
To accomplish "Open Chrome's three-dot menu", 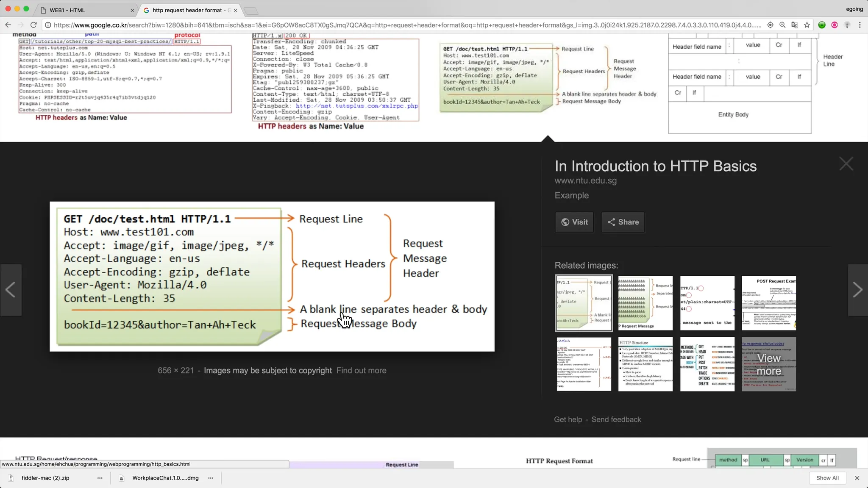I will coord(860,25).
